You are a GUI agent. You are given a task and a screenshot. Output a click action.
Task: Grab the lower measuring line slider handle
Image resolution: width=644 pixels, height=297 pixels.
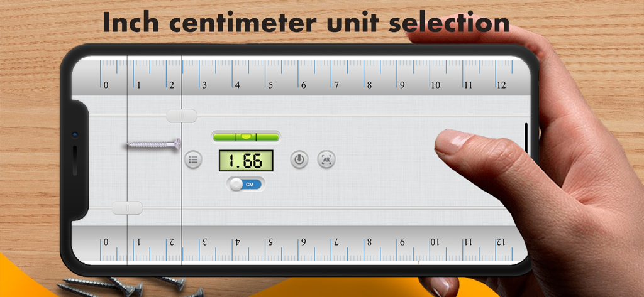coord(127,208)
